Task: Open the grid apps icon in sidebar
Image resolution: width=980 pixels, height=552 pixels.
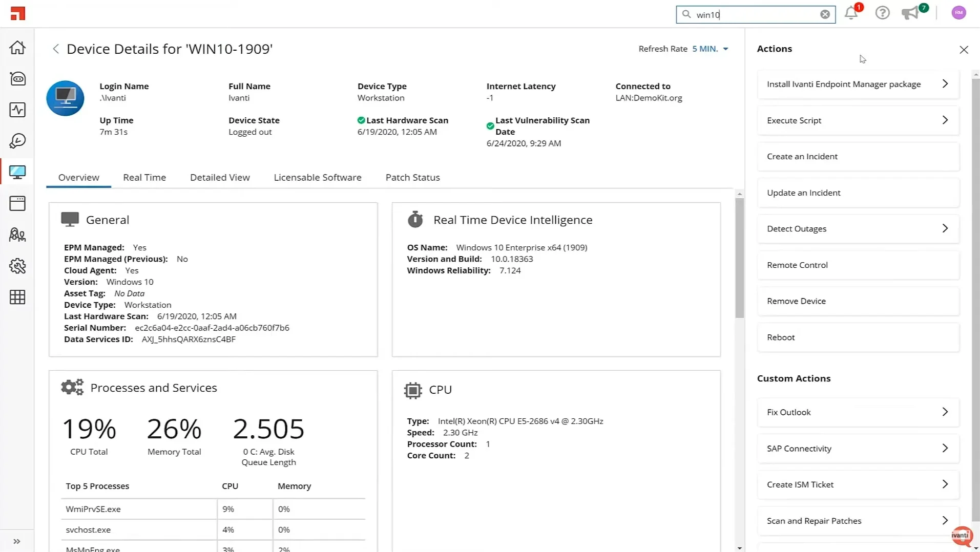Action: point(17,297)
